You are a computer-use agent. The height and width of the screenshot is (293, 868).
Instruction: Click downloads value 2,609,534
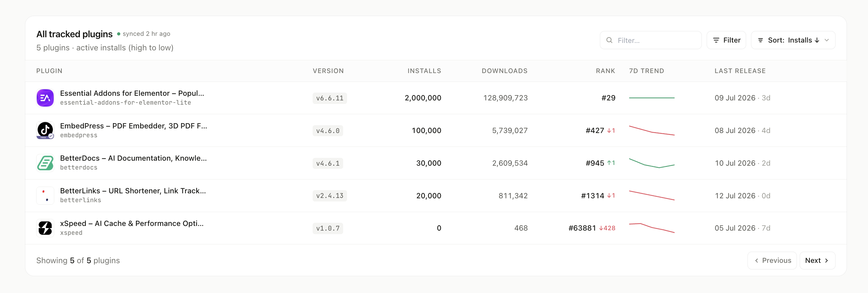(510, 163)
